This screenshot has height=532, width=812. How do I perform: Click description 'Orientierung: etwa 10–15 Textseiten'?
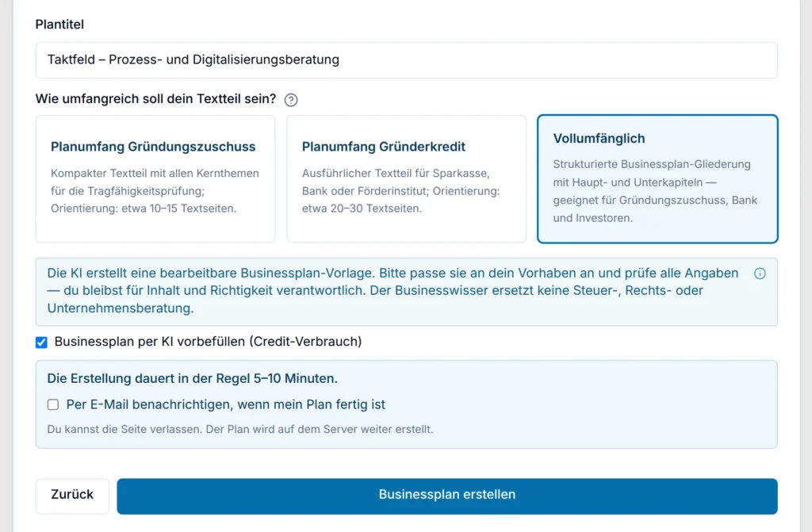[144, 209]
